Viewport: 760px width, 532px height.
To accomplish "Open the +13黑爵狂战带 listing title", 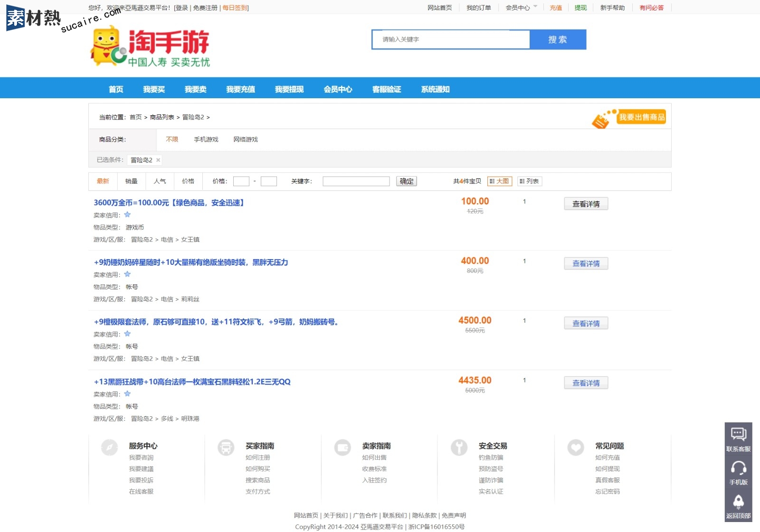I will (192, 382).
